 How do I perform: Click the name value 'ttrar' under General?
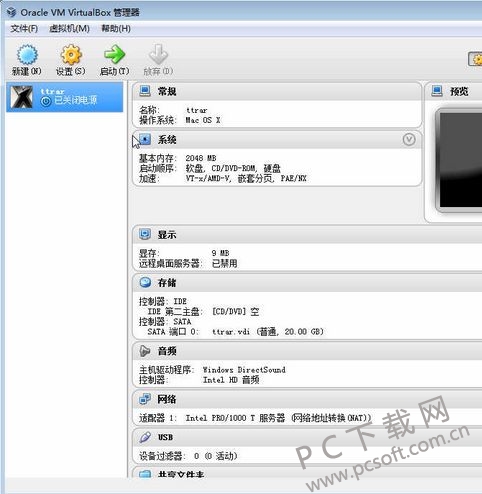click(x=197, y=110)
